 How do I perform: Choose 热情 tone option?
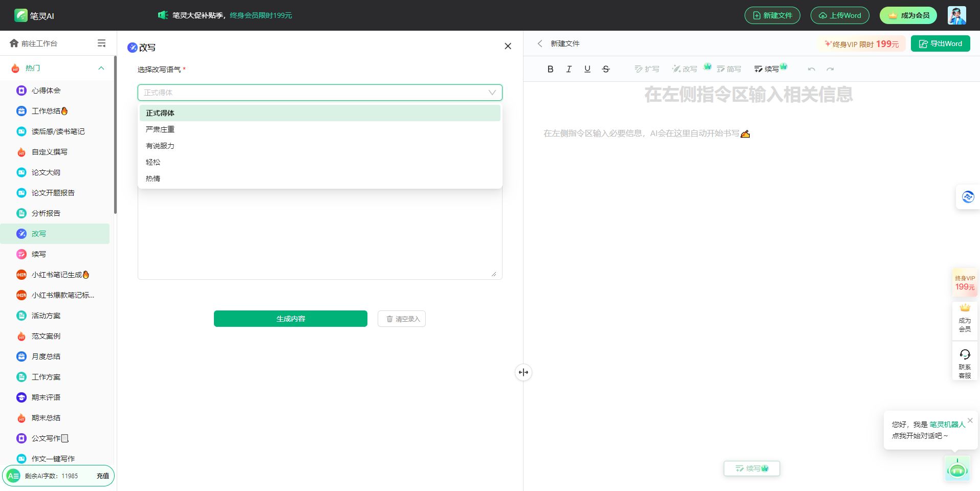click(x=320, y=178)
